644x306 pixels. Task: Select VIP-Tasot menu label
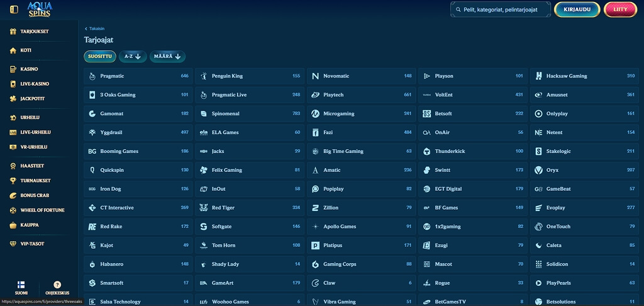point(33,244)
